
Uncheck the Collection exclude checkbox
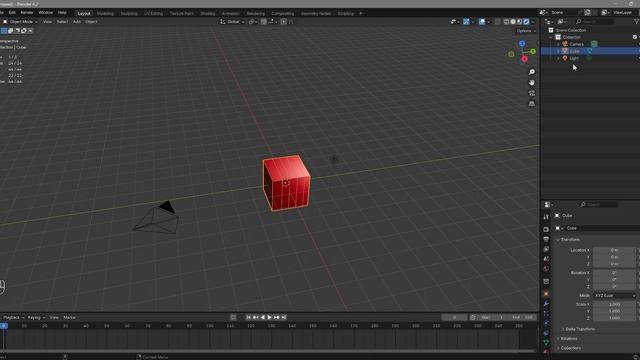[x=635, y=37]
